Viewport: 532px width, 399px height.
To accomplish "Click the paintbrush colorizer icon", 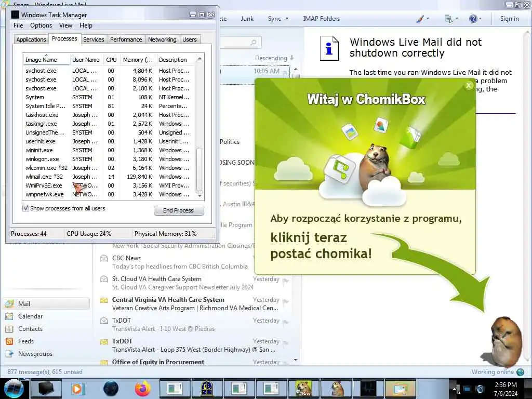I will click(420, 19).
